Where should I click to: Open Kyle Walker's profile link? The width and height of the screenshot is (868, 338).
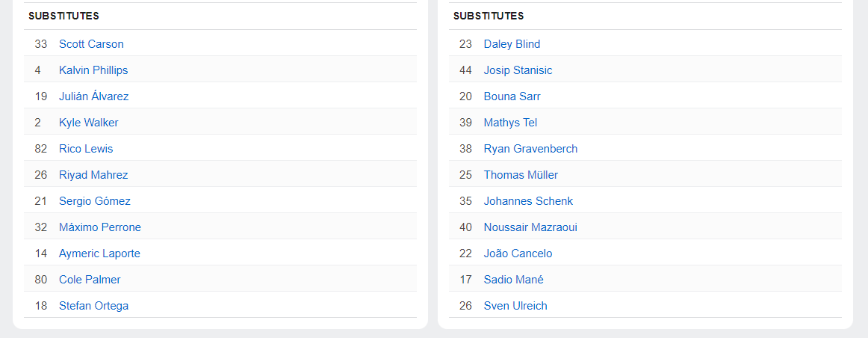(88, 123)
